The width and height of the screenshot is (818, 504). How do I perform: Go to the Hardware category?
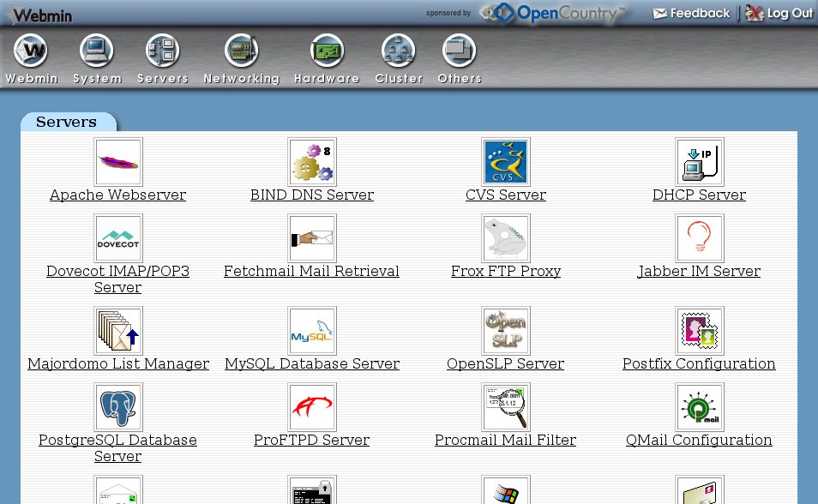coord(327,58)
